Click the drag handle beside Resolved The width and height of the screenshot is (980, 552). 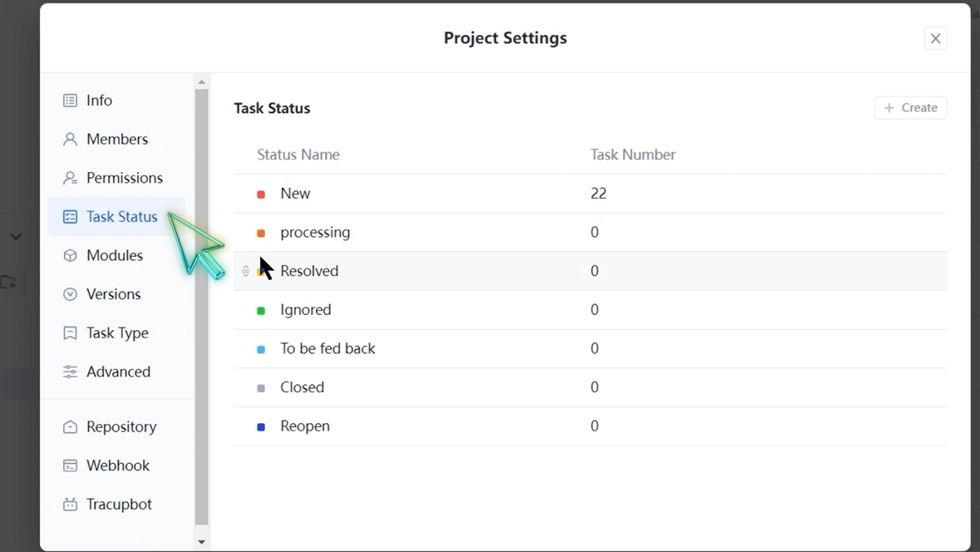(245, 270)
